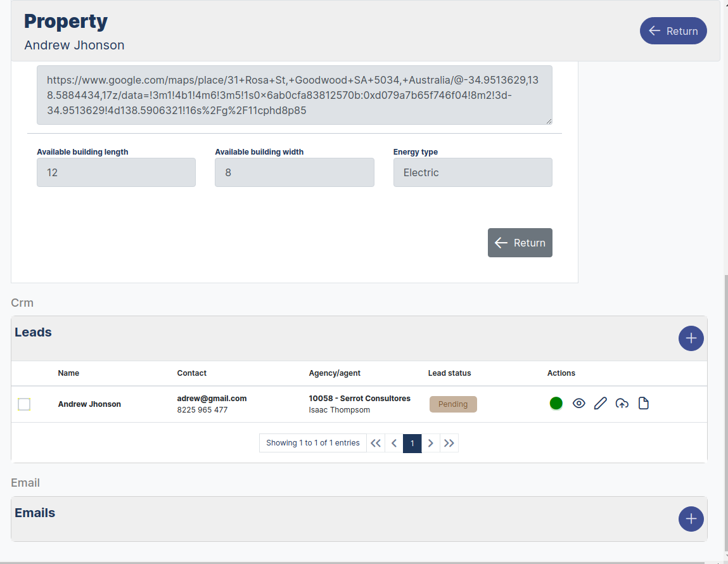The height and width of the screenshot is (564, 728).
Task: Select page 1 in the pagination
Action: [x=412, y=443]
